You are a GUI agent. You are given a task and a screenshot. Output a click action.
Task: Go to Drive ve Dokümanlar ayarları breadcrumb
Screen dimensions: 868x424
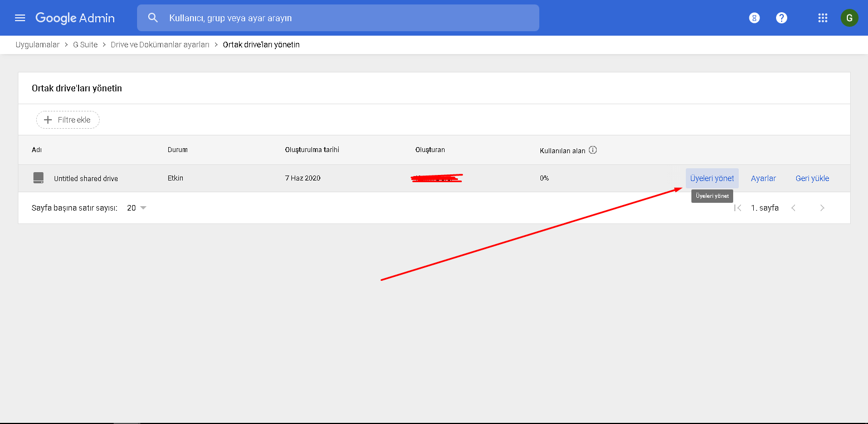[x=160, y=45]
